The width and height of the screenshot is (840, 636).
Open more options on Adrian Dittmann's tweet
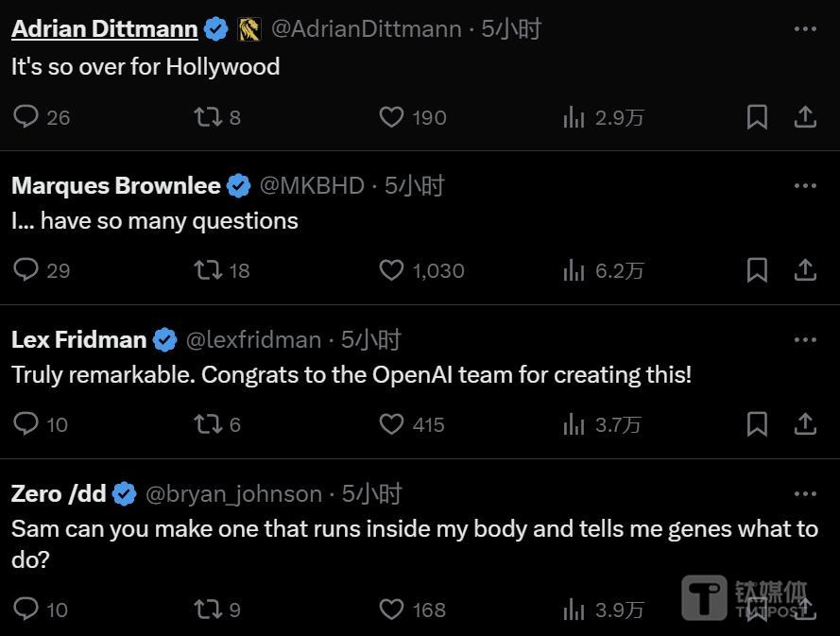tap(805, 29)
